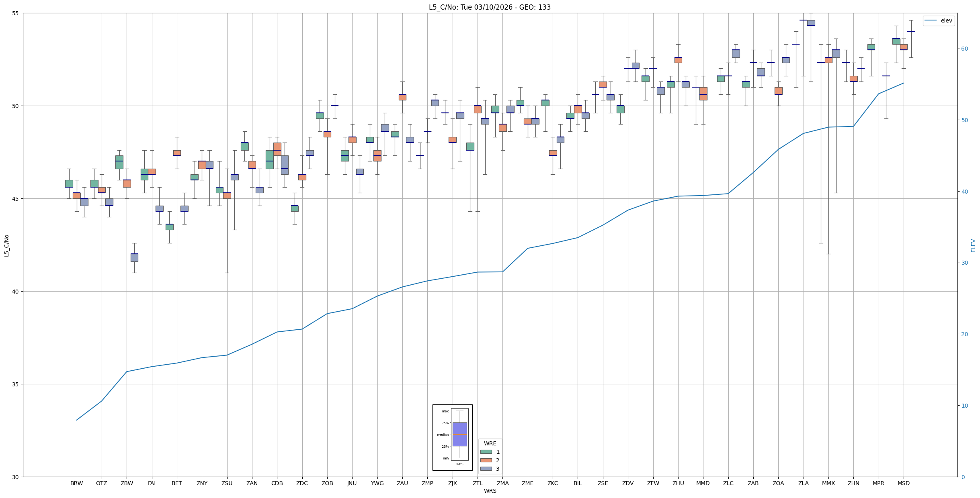
Task: Click the boxplot key inset diagram
Action: (452, 437)
